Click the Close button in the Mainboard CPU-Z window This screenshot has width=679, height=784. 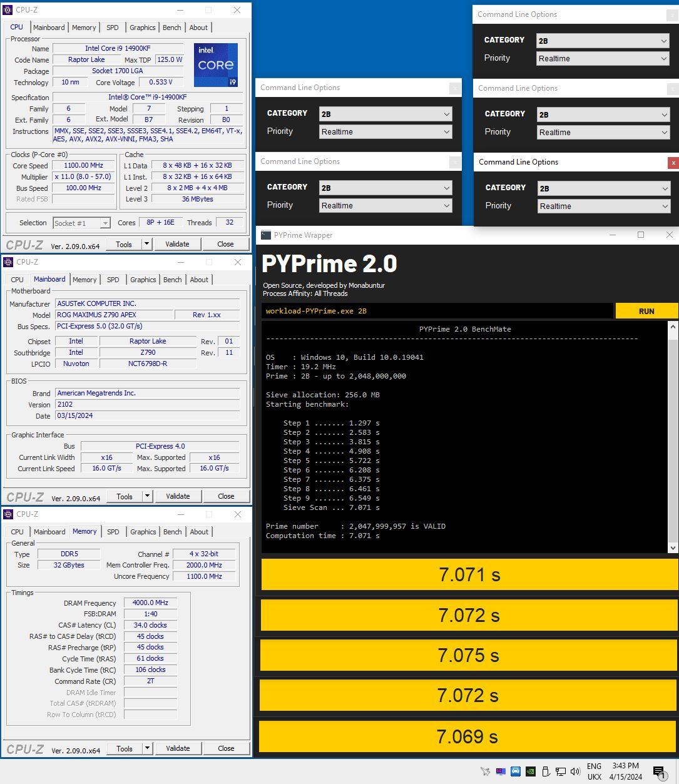[226, 496]
